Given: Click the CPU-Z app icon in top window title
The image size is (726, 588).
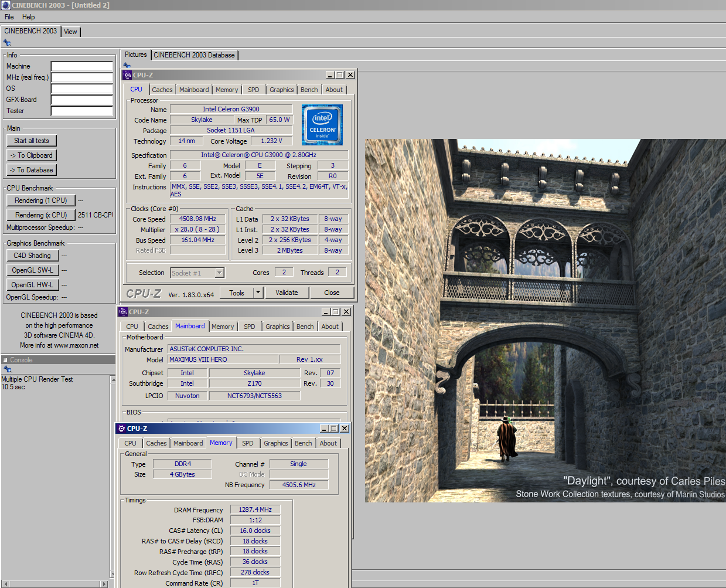Looking at the screenshot, I should pos(127,75).
